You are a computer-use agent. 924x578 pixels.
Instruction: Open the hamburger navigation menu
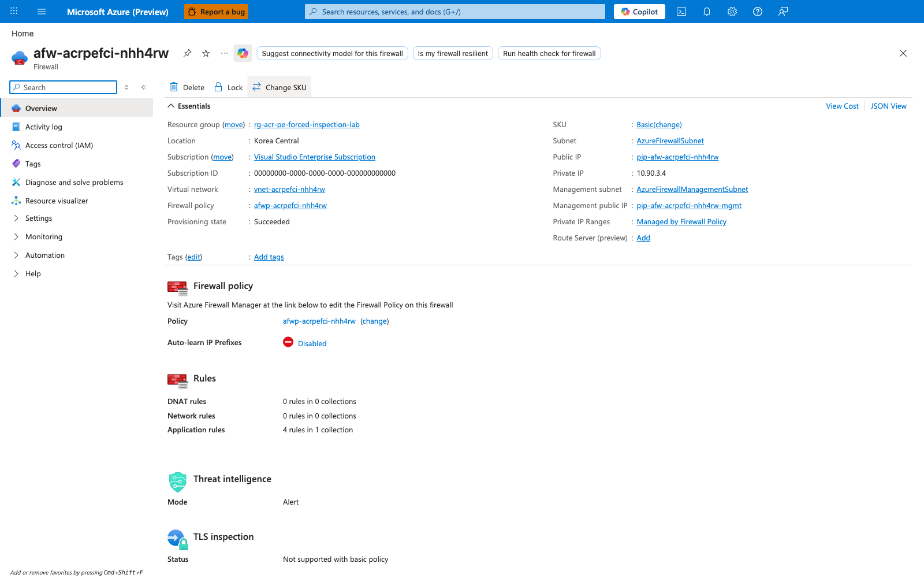click(x=42, y=12)
